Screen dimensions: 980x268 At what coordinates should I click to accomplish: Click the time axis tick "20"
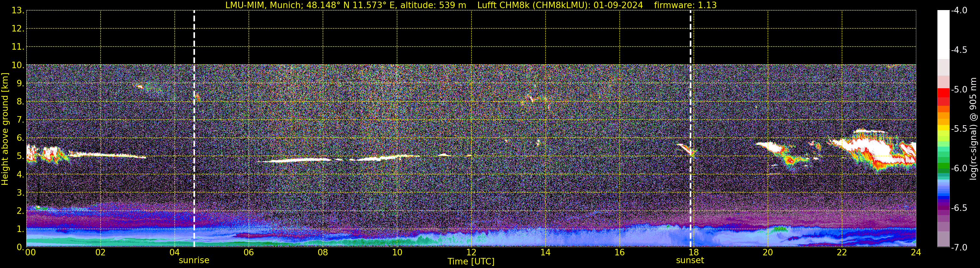(x=768, y=252)
